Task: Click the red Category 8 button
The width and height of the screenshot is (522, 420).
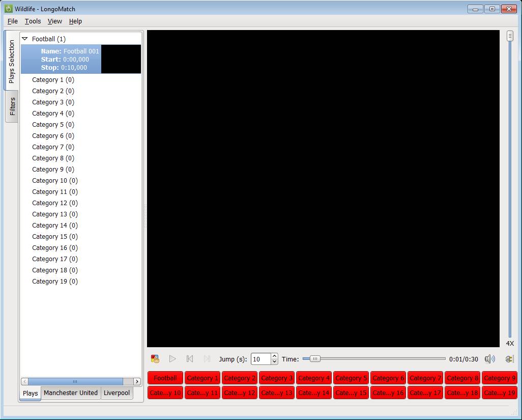Action: 462,378
